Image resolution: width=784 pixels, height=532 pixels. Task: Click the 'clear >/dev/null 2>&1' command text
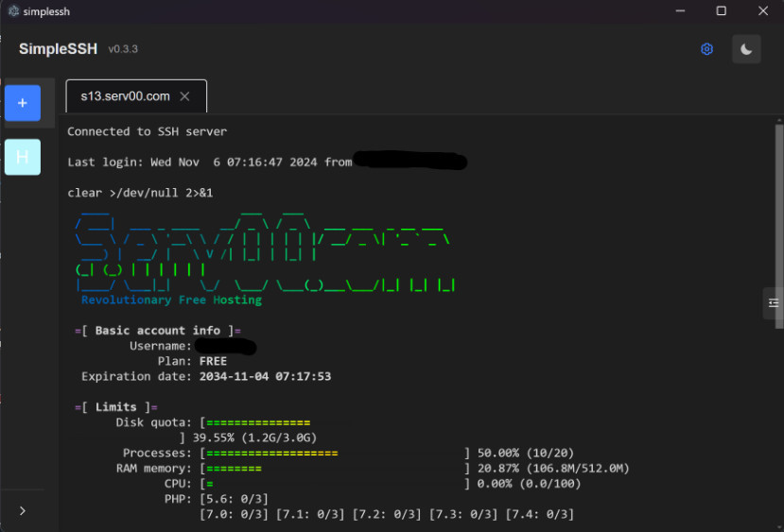point(140,193)
